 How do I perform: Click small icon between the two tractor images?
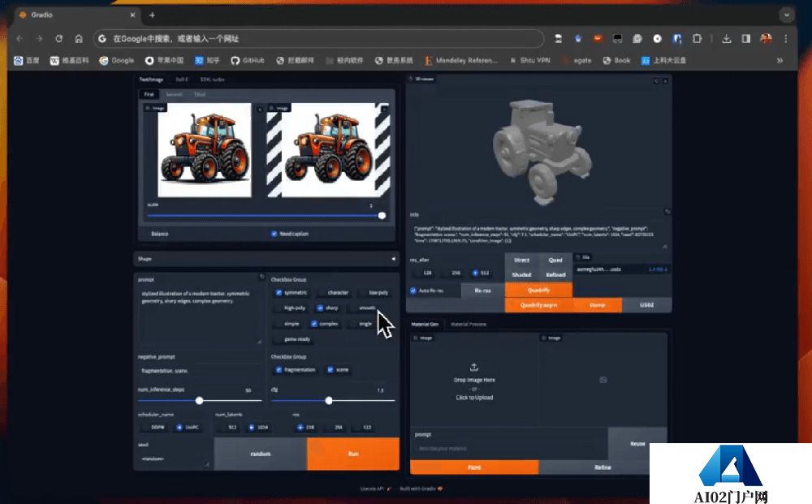[x=260, y=110]
